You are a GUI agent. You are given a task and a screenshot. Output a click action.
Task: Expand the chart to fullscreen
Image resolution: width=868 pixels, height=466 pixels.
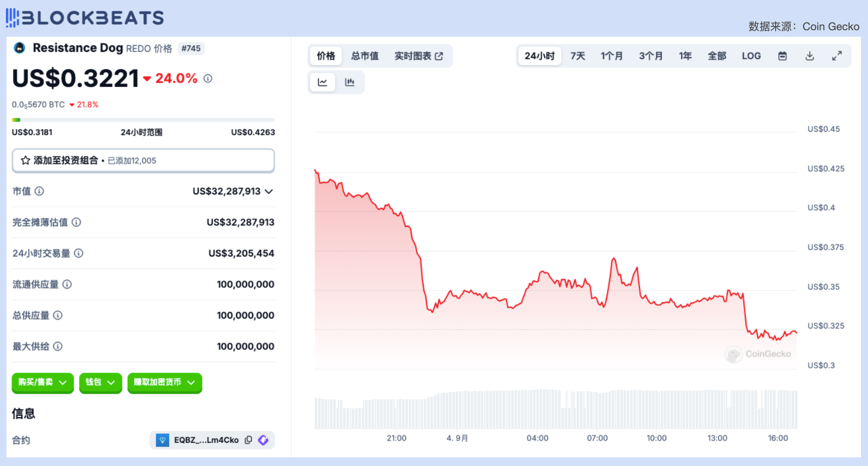pyautogui.click(x=837, y=56)
